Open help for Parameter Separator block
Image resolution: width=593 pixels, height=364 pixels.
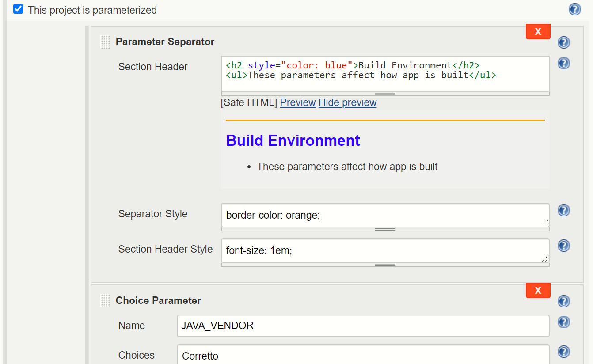pos(563,42)
